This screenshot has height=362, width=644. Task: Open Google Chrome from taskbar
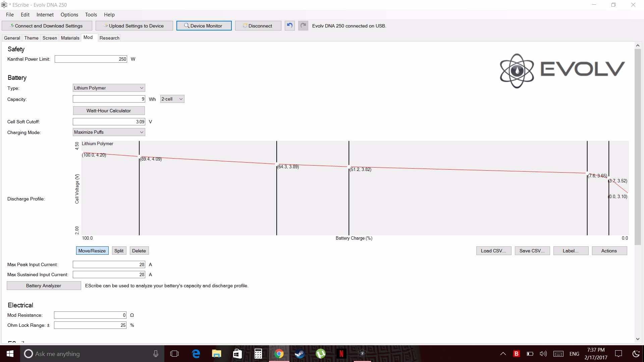[x=279, y=354]
